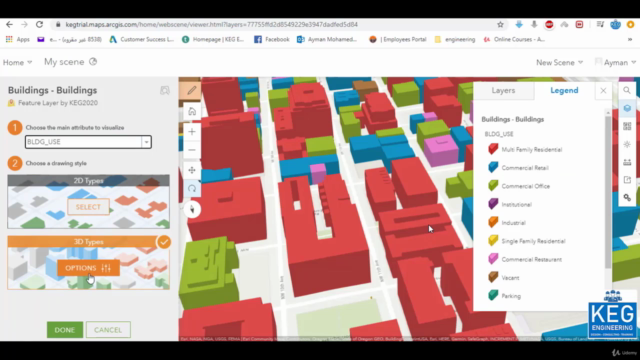Open the share scene icon
Viewport: 640px width, 360px height.
(627, 180)
